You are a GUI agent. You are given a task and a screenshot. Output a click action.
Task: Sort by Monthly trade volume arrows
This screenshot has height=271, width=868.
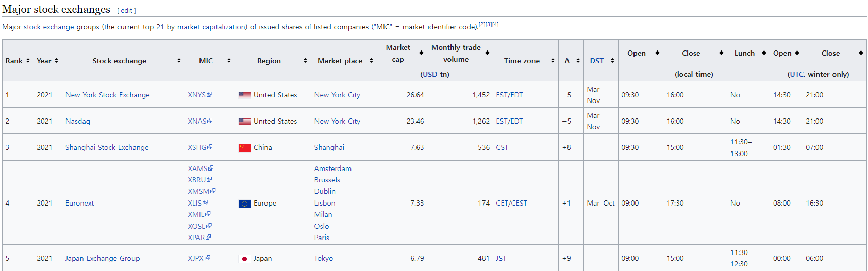pyautogui.click(x=487, y=53)
